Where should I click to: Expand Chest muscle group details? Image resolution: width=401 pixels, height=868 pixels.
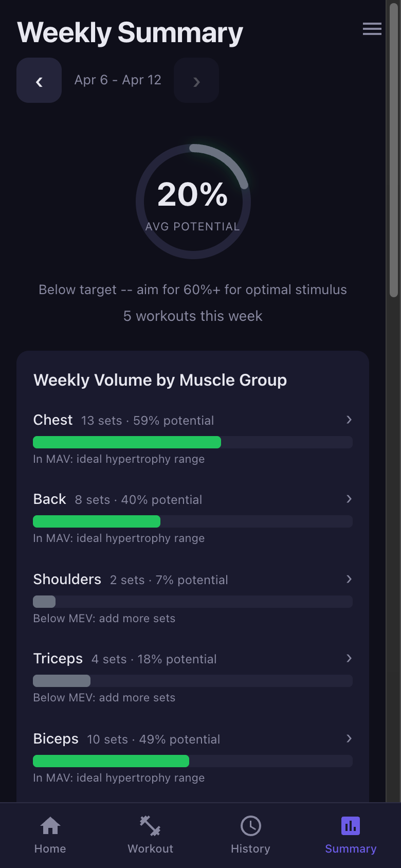coord(349,420)
